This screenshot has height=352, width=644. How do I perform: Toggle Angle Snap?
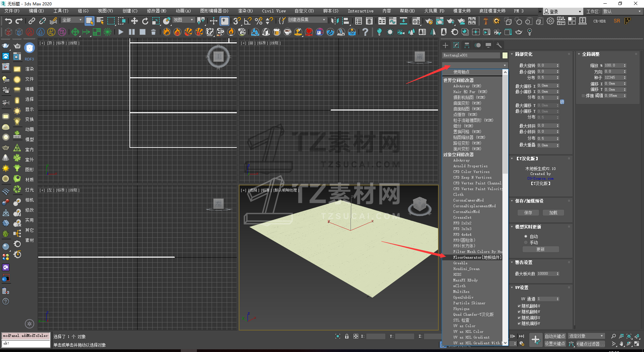[248, 21]
